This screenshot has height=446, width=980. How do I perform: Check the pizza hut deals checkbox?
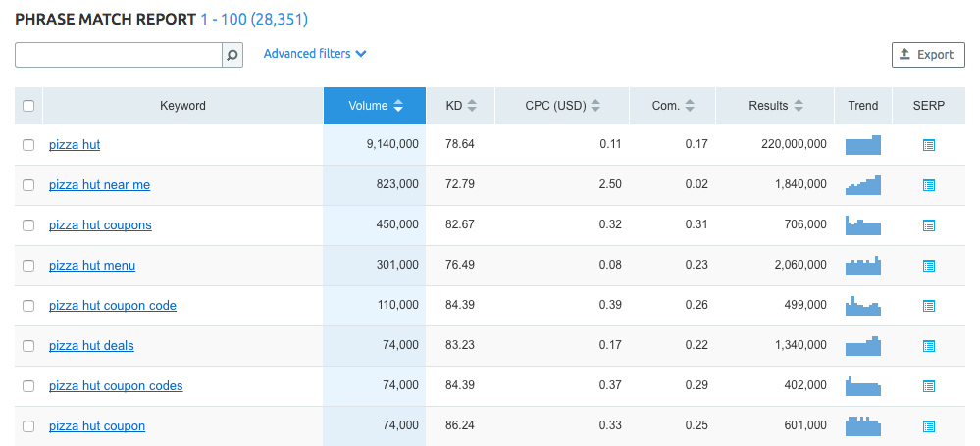[x=28, y=345]
